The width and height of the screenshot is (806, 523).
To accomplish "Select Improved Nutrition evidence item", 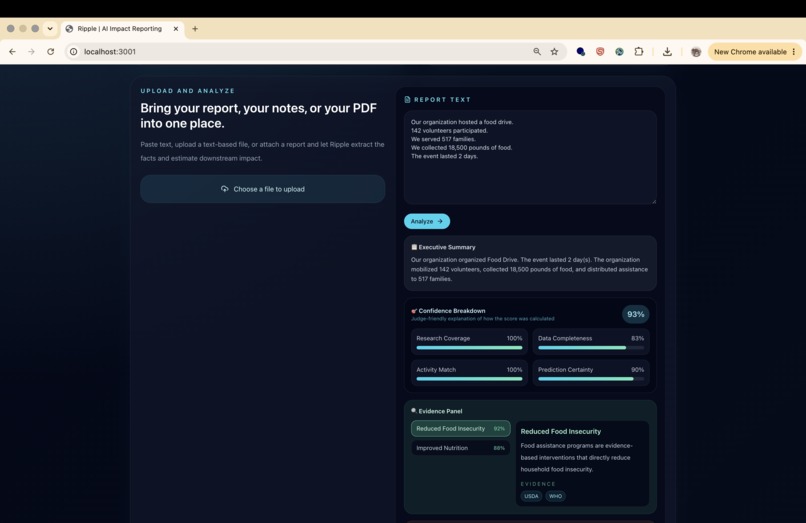I will [x=461, y=448].
